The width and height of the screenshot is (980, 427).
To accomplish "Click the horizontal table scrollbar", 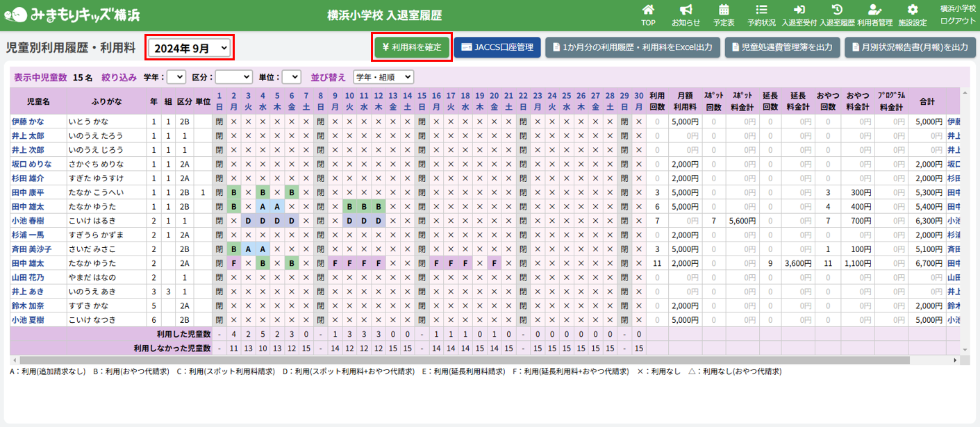I will [458, 360].
